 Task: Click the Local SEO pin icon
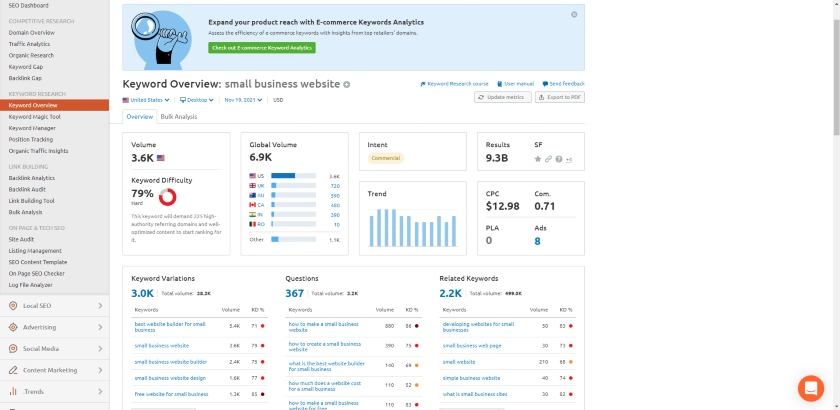tap(13, 305)
